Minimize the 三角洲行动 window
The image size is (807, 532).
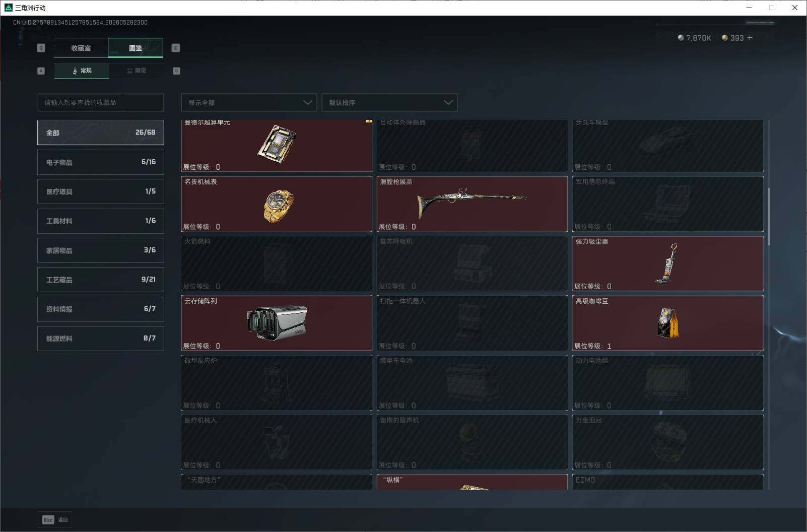point(749,8)
